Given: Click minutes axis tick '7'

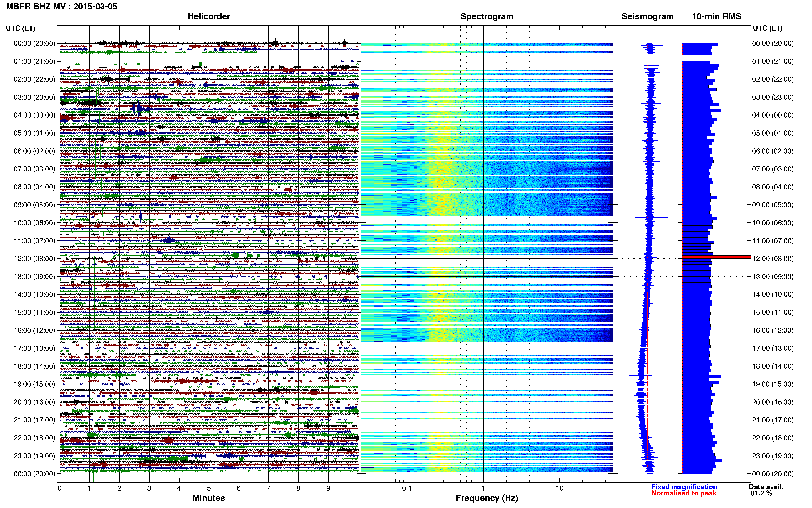Looking at the screenshot, I should (269, 488).
